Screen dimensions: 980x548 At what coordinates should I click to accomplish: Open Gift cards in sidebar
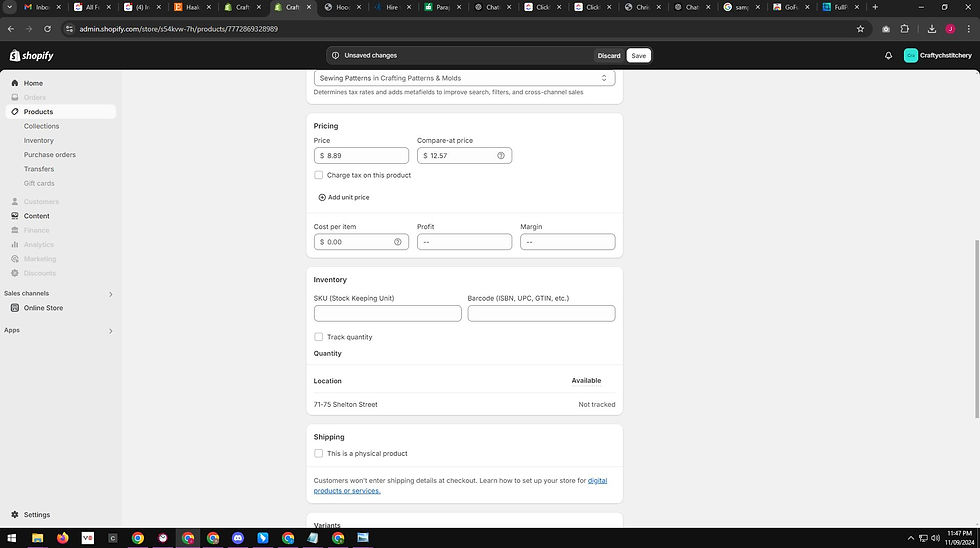tap(39, 184)
